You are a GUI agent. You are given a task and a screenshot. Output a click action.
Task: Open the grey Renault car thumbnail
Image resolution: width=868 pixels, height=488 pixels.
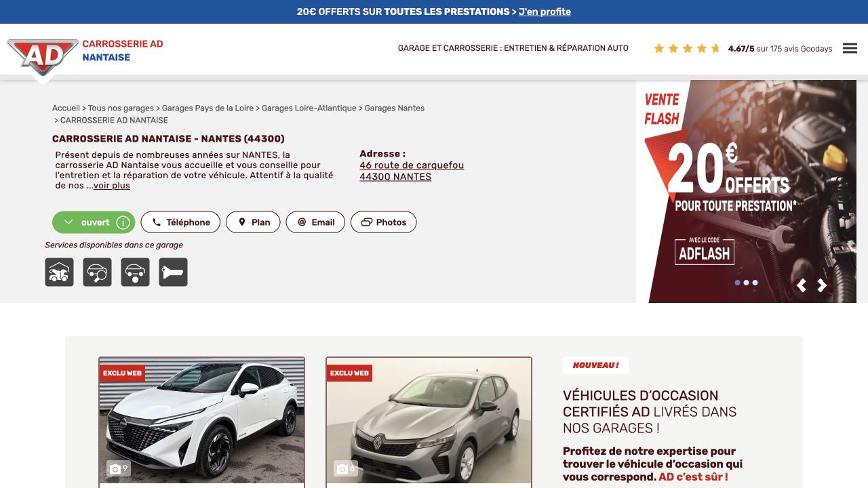tap(429, 420)
